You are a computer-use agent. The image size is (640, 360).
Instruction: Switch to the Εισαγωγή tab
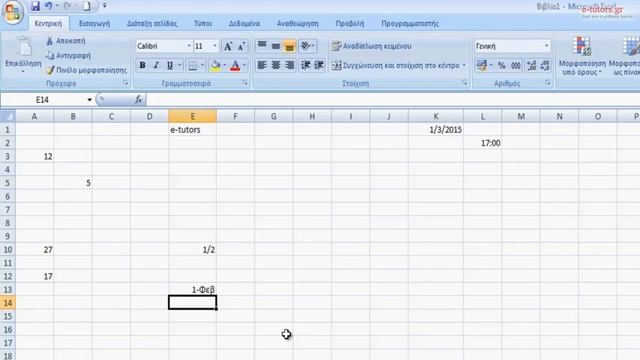pos(94,24)
